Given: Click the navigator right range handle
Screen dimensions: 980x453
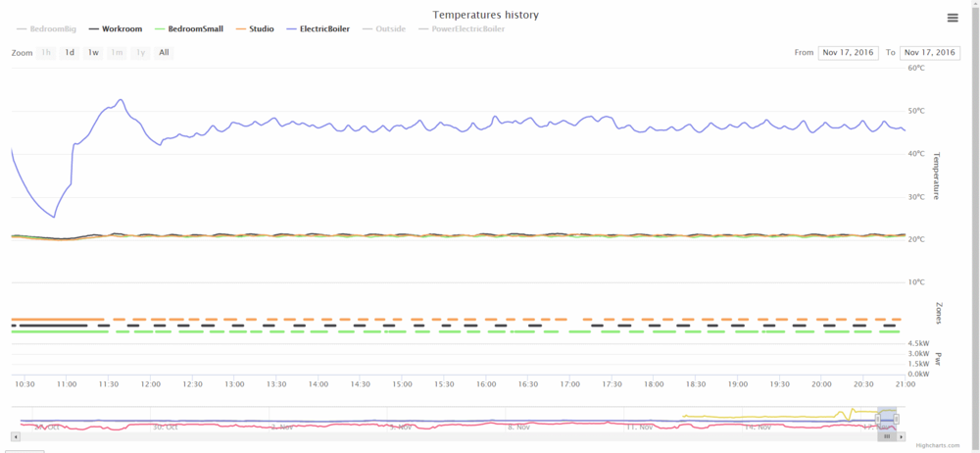Looking at the screenshot, I should click(896, 419).
